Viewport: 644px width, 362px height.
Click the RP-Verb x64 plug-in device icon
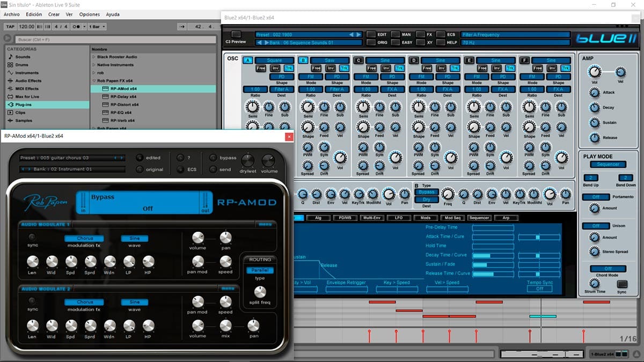point(105,121)
